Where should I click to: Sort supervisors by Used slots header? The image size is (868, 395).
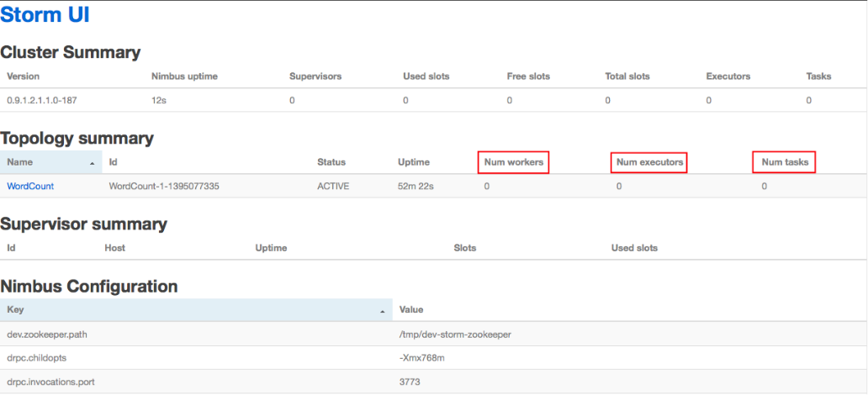pos(634,248)
